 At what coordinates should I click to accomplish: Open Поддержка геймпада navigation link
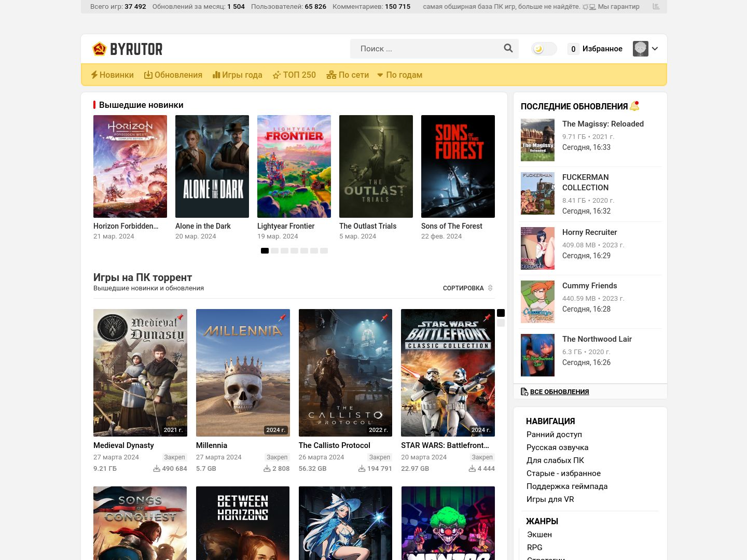click(x=567, y=486)
